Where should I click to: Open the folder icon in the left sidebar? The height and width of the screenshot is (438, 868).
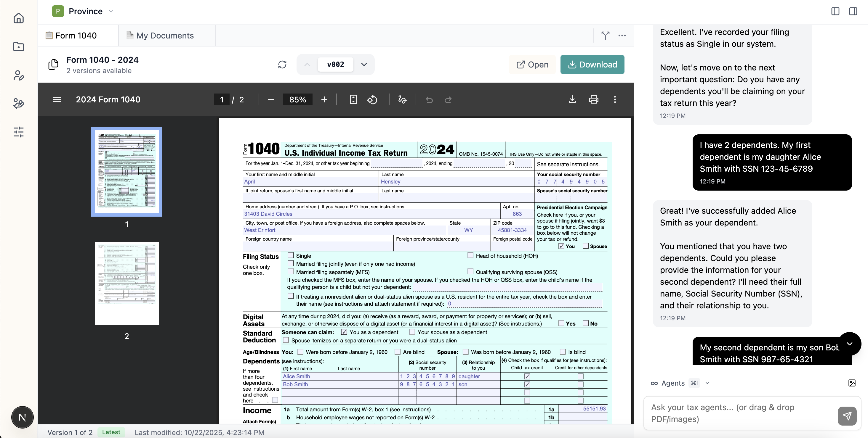point(19,46)
